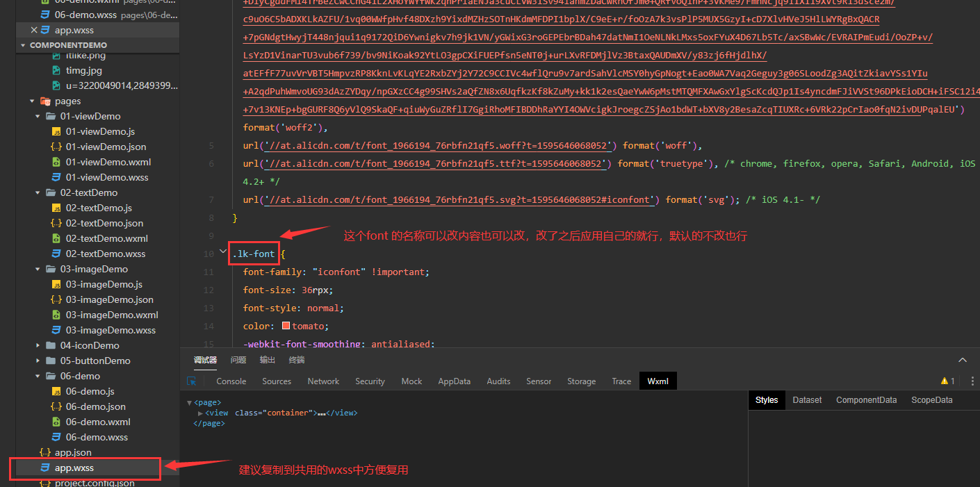The image size is (980, 487).
Task: Switch to the 问题 panel tab
Action: coord(238,360)
